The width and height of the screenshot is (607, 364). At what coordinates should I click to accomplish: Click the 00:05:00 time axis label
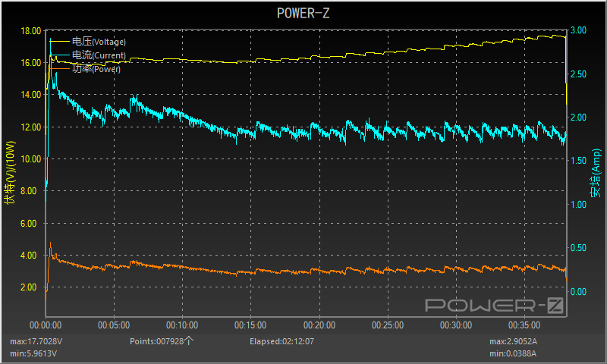pos(114,325)
